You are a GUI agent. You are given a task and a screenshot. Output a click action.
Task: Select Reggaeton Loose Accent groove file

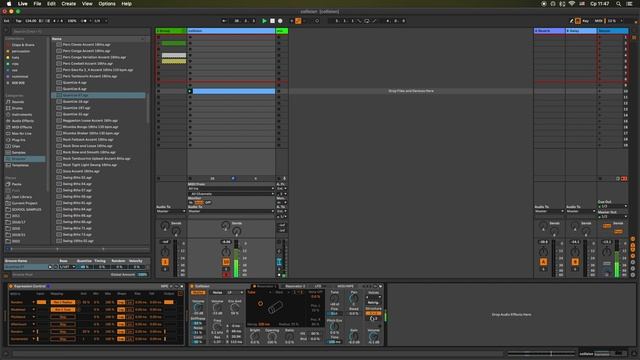90,121
